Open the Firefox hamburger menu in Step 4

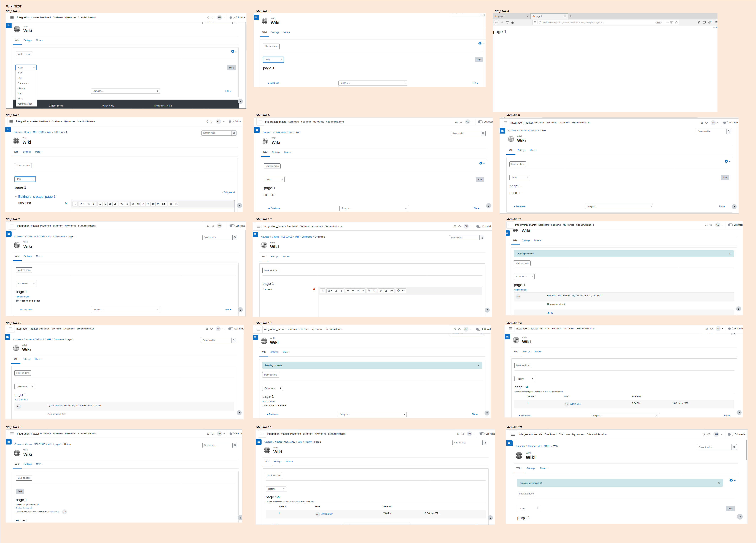716,22
